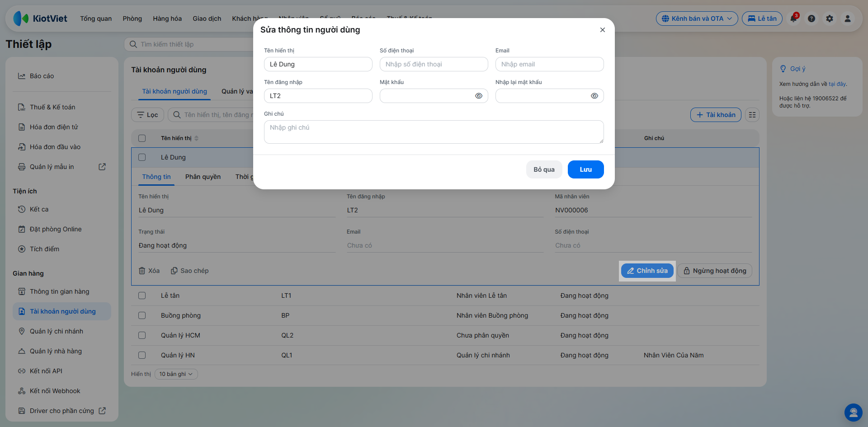Follow the tại đây guide link

click(837, 84)
